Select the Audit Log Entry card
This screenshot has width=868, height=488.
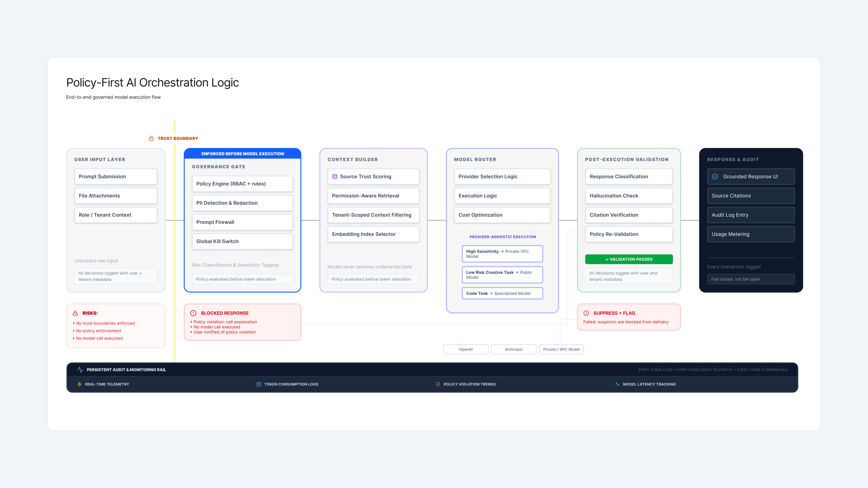pyautogui.click(x=751, y=215)
